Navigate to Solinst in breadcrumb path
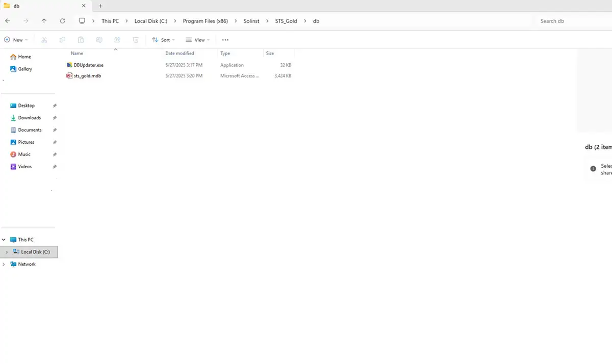612x364 pixels. [x=251, y=21]
